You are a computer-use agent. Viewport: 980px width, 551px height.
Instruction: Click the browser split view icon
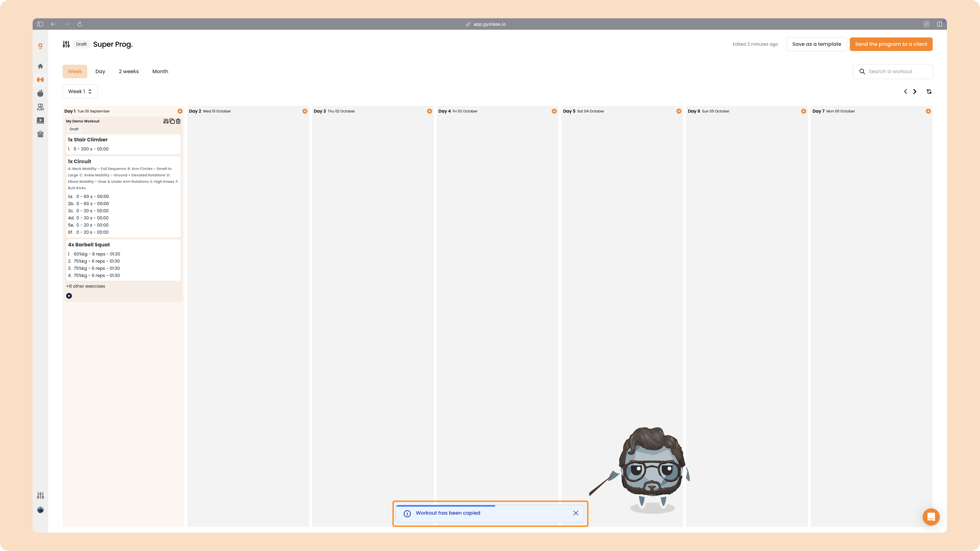pos(939,24)
